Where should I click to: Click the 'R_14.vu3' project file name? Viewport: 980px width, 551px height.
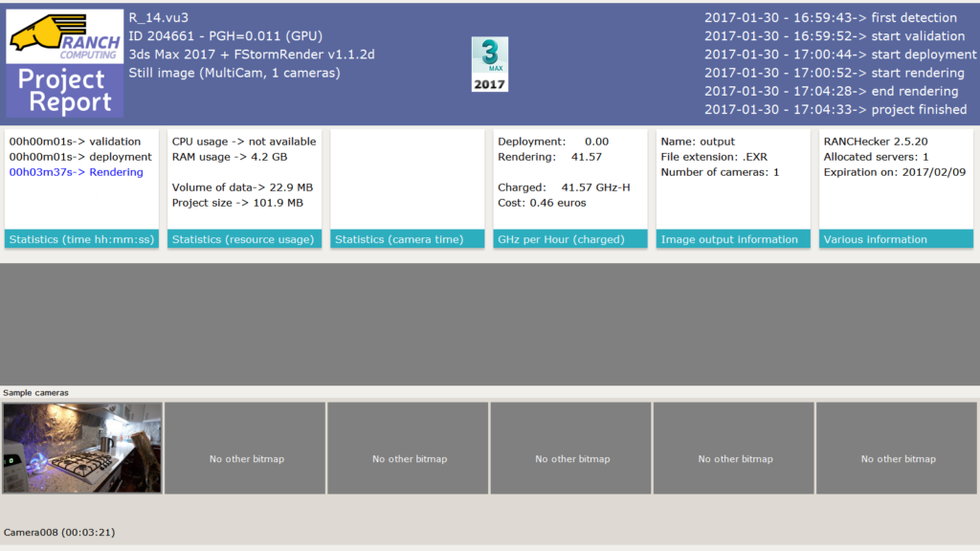point(159,17)
